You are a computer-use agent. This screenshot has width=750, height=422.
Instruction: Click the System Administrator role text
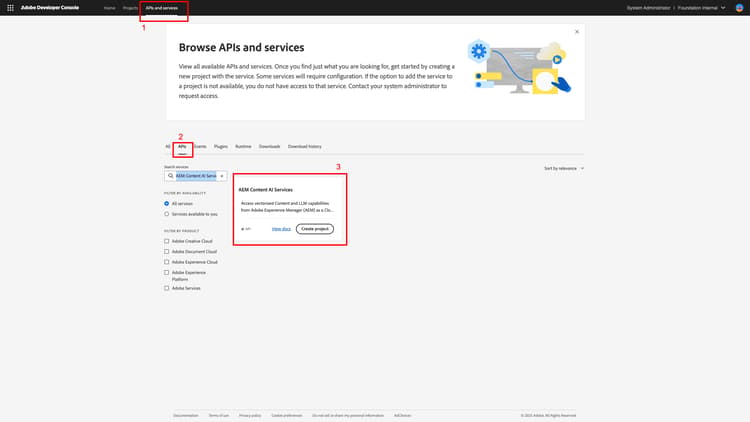pos(648,8)
